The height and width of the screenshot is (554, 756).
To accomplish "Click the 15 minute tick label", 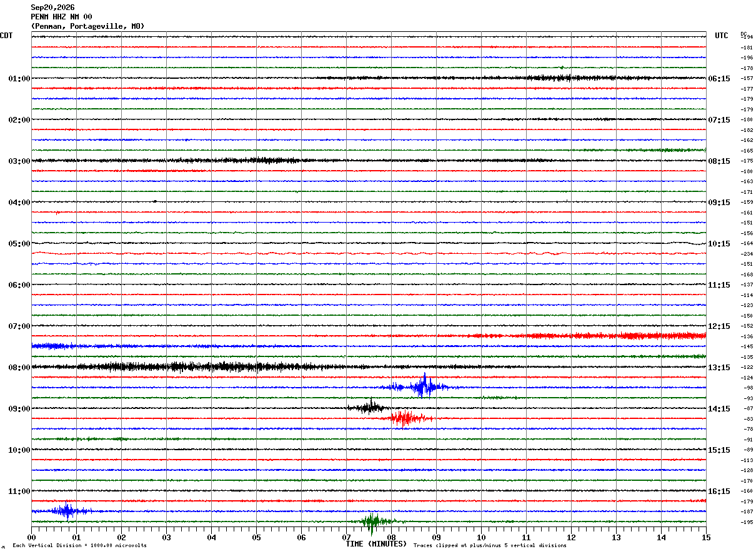I will pos(706,537).
